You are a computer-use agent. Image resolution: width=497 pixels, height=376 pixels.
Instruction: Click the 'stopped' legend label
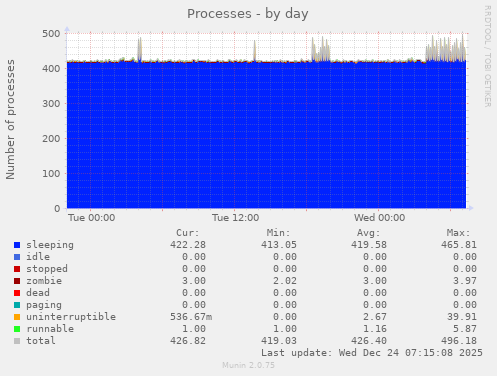tap(47, 269)
